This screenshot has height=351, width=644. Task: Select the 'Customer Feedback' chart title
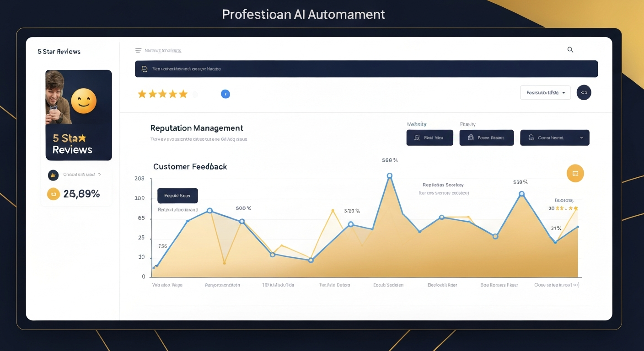click(190, 167)
